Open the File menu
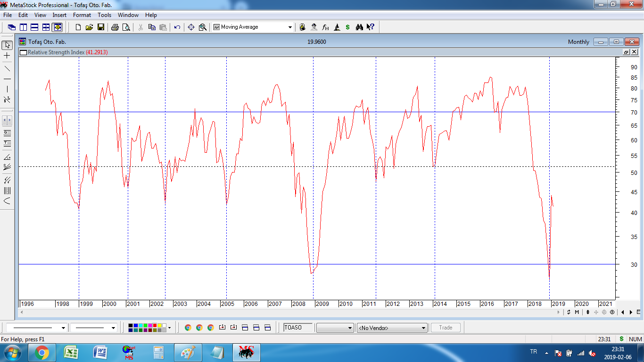Screen dimensions: 644x362 point(8,15)
